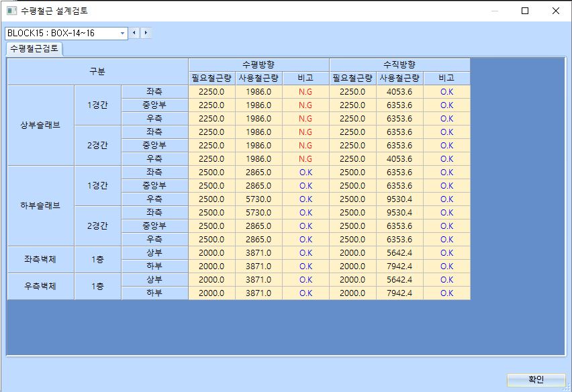Click 3871.0 in 좌측벽체 하부 row
Viewport: 572px width, 392px height.
[258, 266]
